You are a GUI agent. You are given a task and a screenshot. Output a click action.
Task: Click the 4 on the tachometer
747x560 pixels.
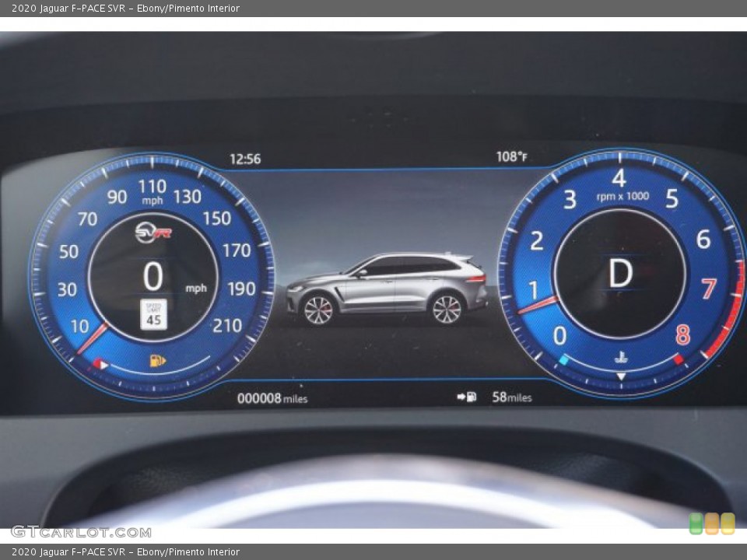tap(619, 179)
